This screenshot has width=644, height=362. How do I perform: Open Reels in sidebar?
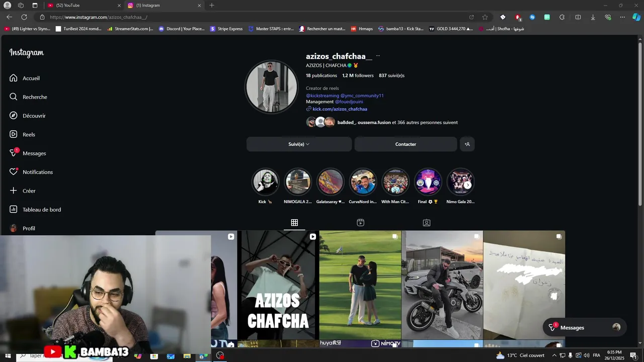[22, 134]
